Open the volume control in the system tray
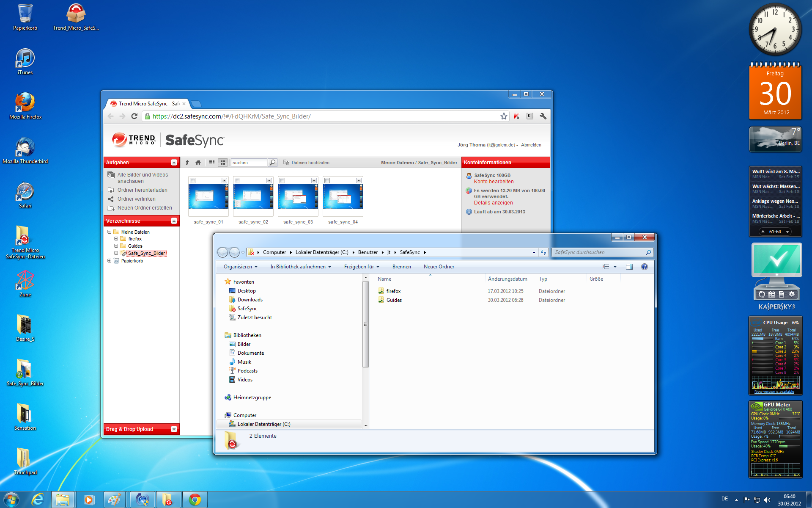 (768, 499)
